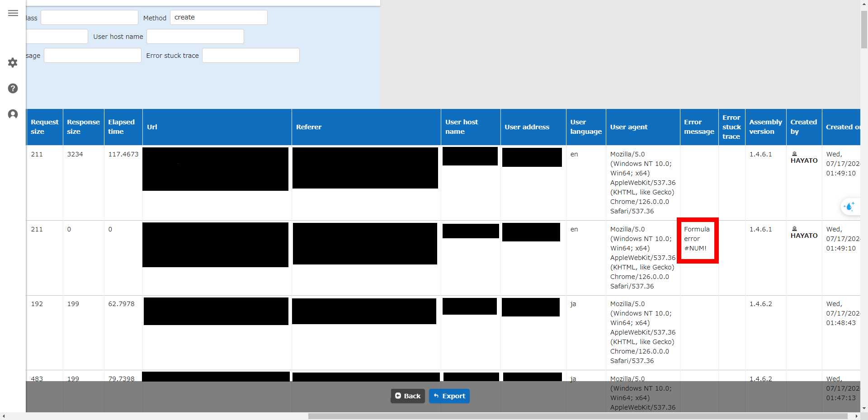This screenshot has width=868, height=420.
Task: Click the floating water drop assistant icon
Action: tap(849, 207)
